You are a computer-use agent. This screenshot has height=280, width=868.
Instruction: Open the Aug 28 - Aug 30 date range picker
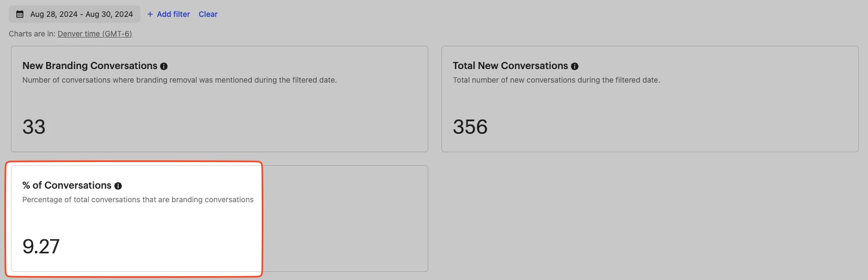tap(75, 14)
